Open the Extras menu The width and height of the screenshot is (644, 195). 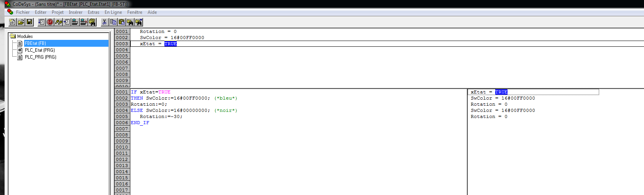tap(94, 12)
